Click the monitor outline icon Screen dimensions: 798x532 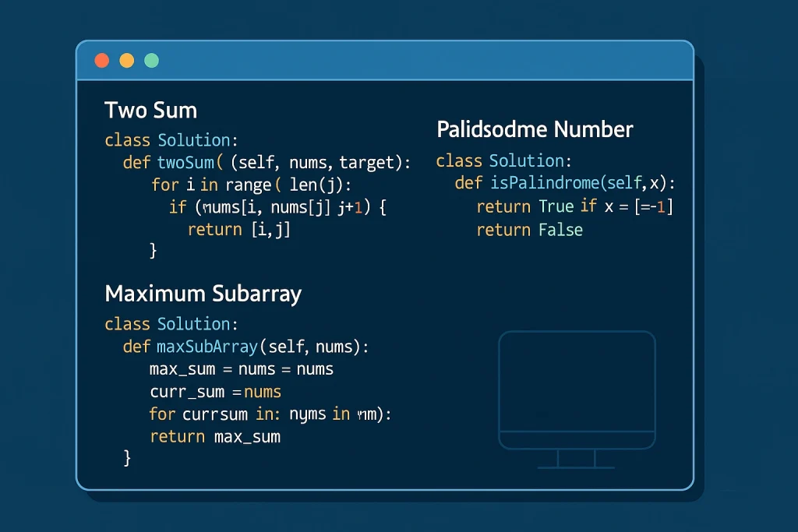coord(577,400)
